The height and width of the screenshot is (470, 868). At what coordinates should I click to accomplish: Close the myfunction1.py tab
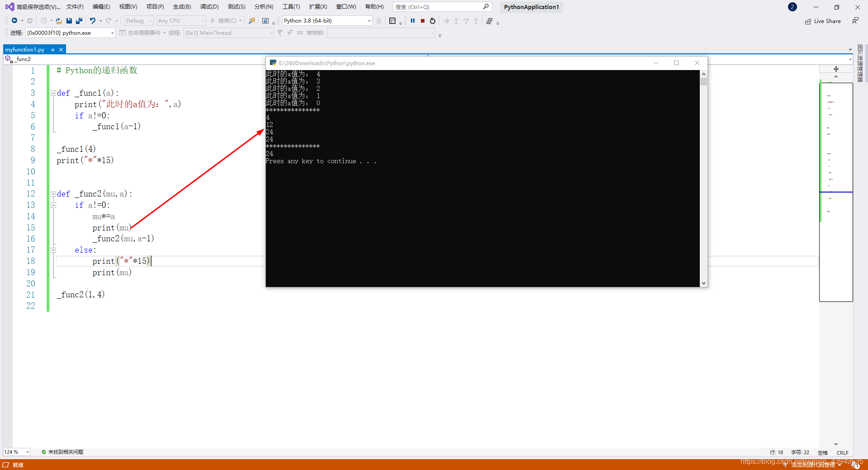pos(61,50)
